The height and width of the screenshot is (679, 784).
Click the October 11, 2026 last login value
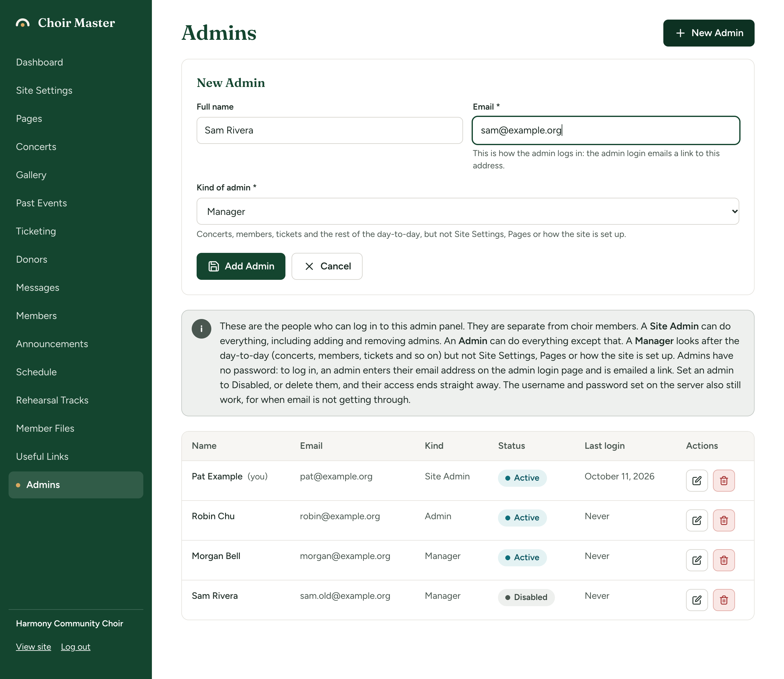click(x=619, y=476)
